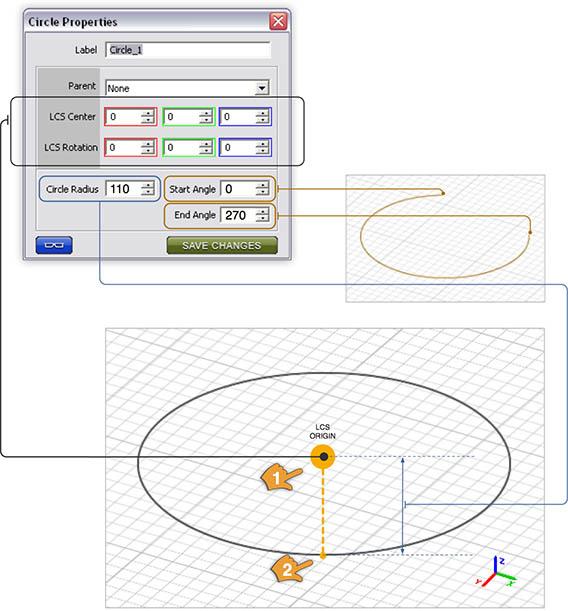Click the SAVE CHANGES button
This screenshot has width=568, height=611.
click(222, 245)
